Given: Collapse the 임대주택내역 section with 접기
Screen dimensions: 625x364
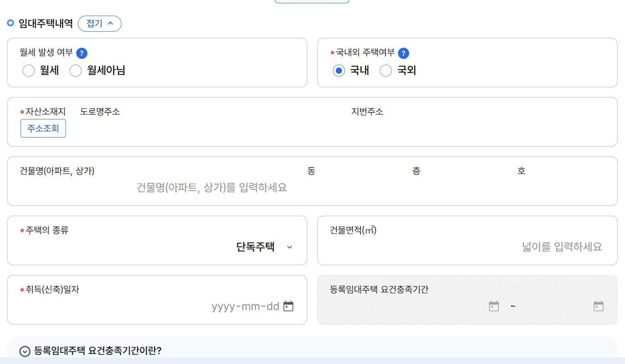Looking at the screenshot, I should point(99,23).
